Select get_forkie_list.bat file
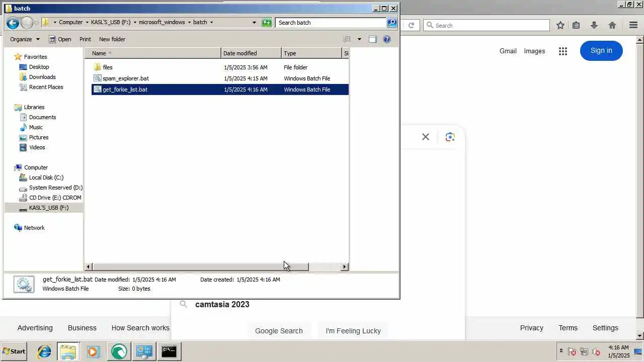Screen dimensions: 644x362 [x=220, y=89]
